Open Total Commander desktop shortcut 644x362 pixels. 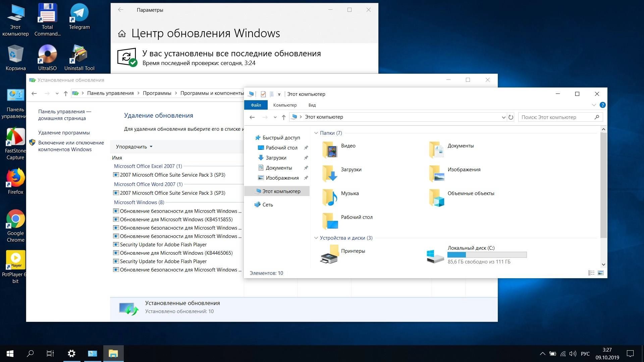click(x=47, y=20)
